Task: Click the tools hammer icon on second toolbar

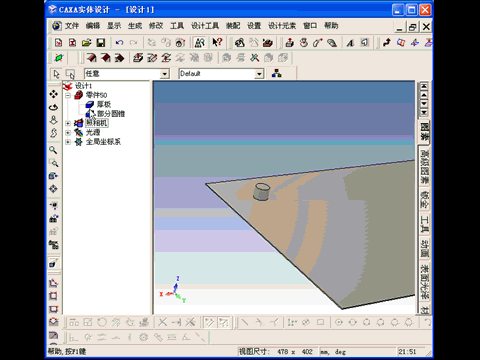Action: pyautogui.click(x=254, y=58)
